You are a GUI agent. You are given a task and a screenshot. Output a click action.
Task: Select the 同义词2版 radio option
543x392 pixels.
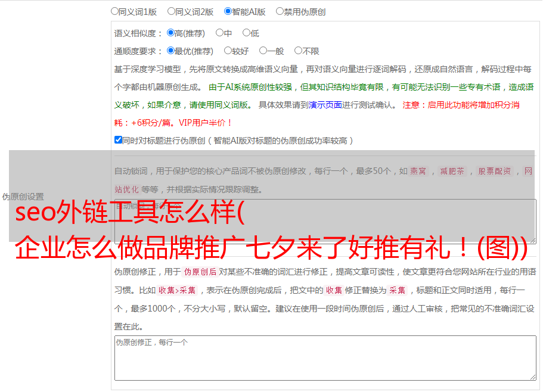171,11
